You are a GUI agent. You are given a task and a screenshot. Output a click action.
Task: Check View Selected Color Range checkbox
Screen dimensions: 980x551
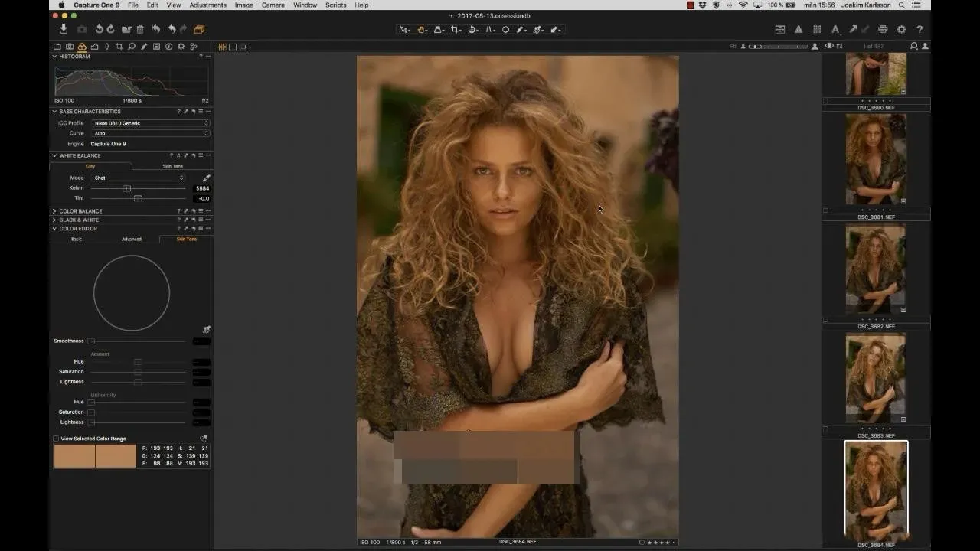56,439
